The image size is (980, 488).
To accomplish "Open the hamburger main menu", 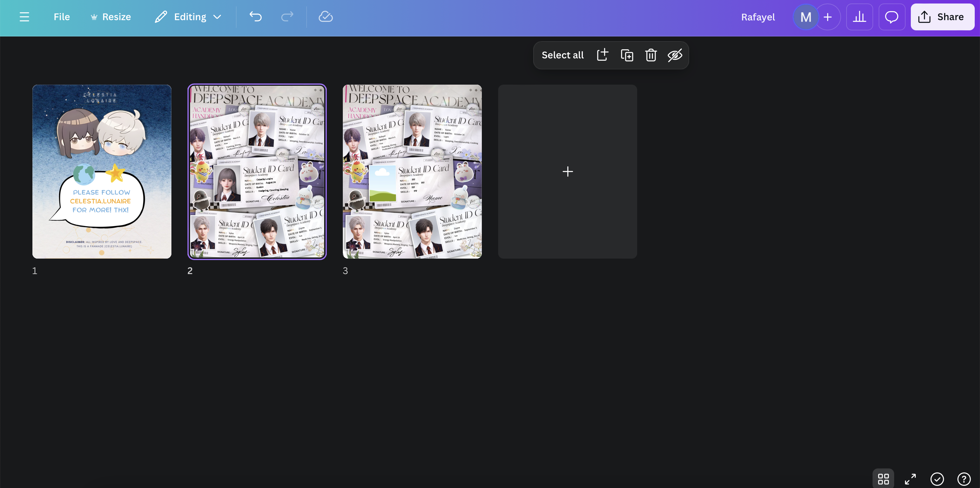I will (24, 17).
